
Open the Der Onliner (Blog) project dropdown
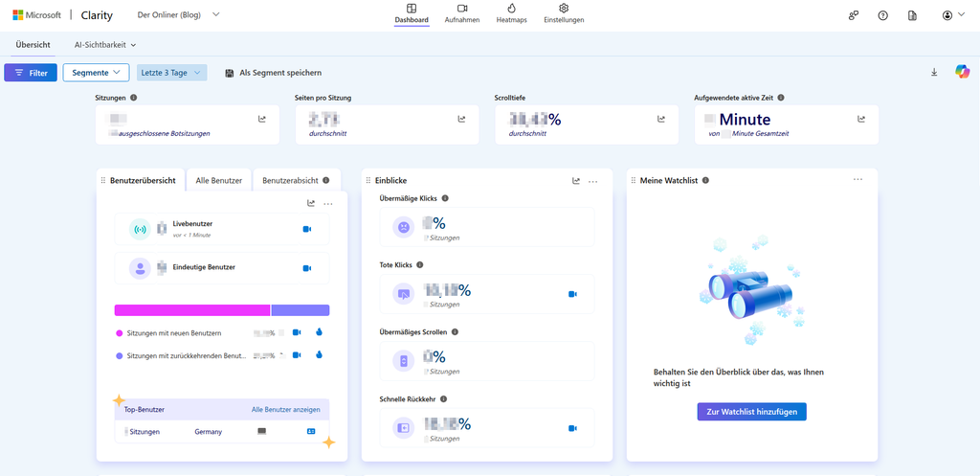click(179, 15)
